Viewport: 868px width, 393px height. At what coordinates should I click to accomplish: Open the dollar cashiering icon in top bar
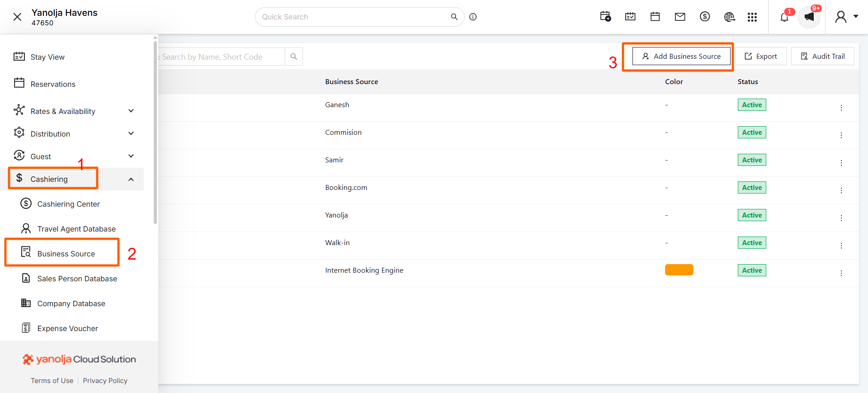pyautogui.click(x=705, y=17)
